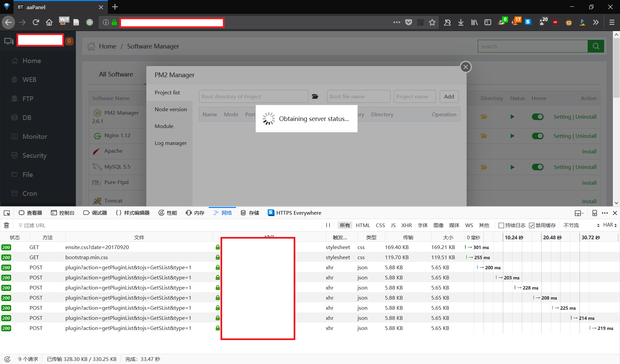This screenshot has width=620, height=364.
Task: Open the Firefox downloads arrow icon
Action: tap(461, 22)
